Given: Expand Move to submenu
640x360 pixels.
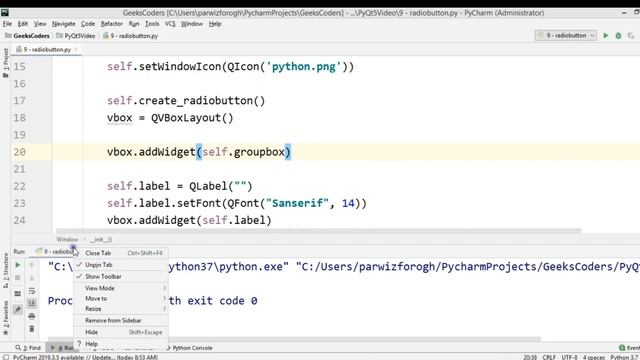Looking at the screenshot, I should (121, 298).
